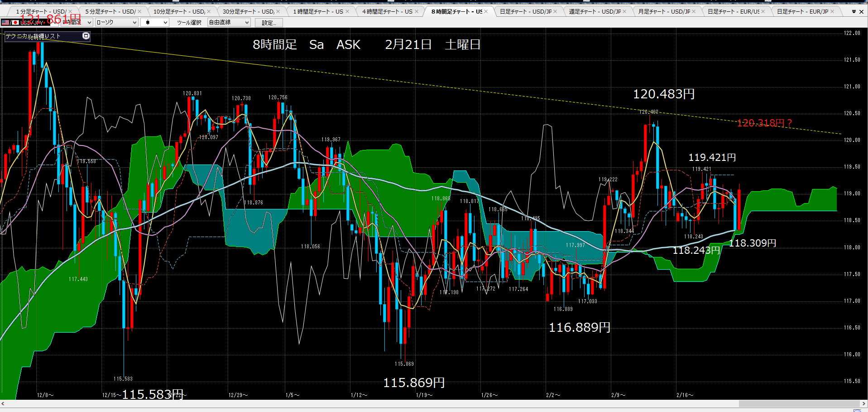Click the 116.889円 low price annotation

(x=580, y=327)
